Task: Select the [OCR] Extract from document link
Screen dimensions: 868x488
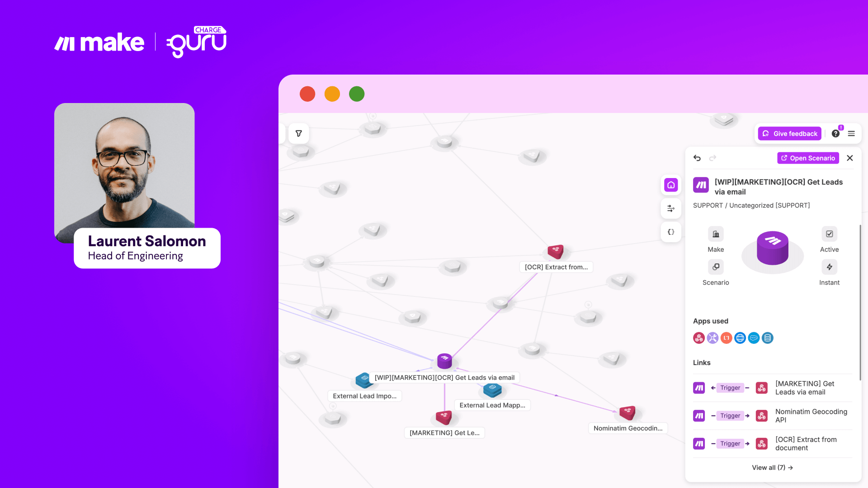Action: pos(806,444)
